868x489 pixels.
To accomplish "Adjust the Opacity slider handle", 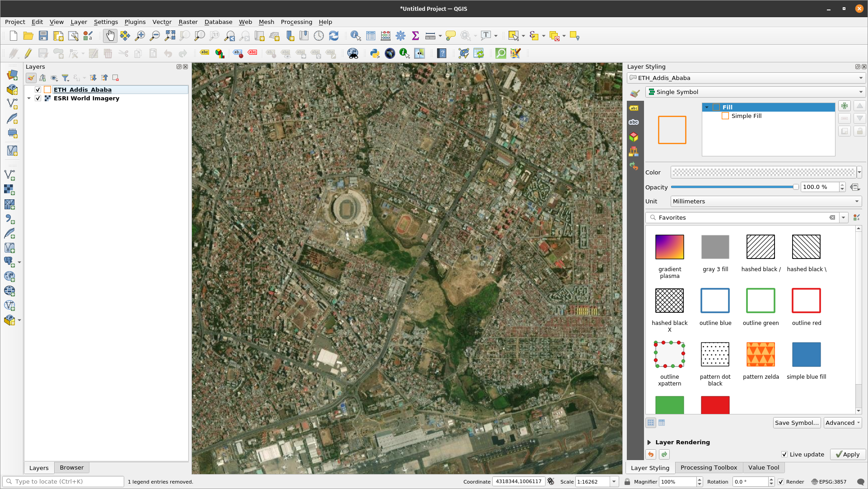I will point(796,187).
